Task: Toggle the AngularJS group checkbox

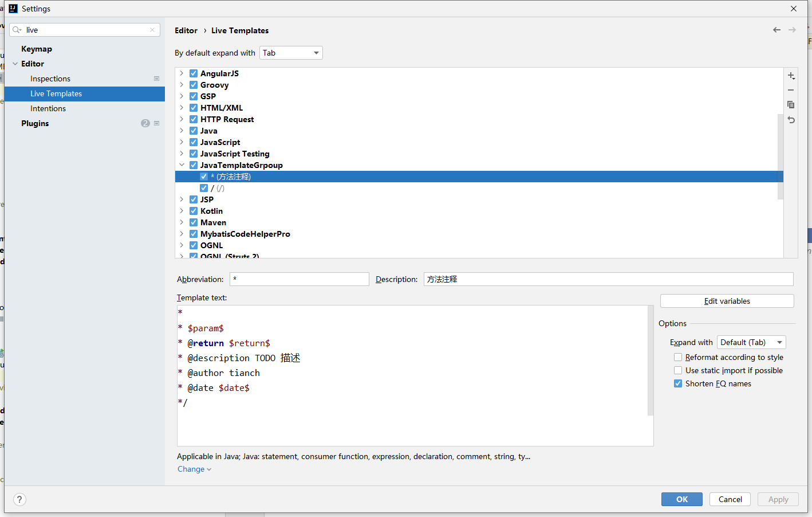Action: [x=194, y=73]
